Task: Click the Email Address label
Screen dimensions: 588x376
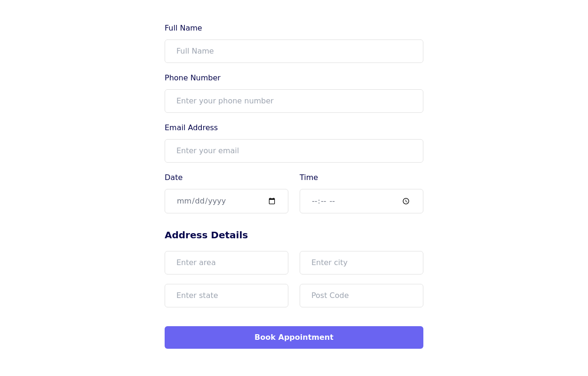Action: (x=191, y=128)
